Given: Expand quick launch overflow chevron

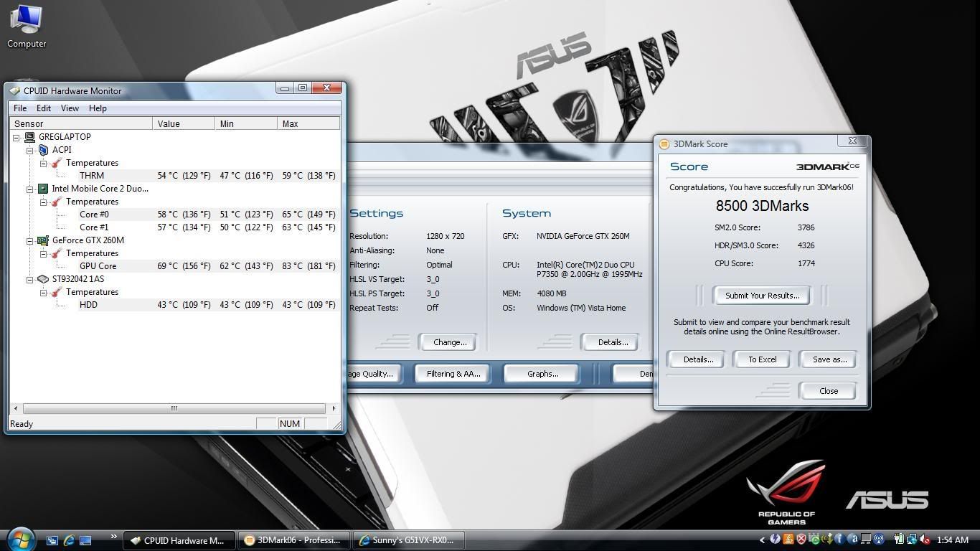Looking at the screenshot, I should click(113, 537).
